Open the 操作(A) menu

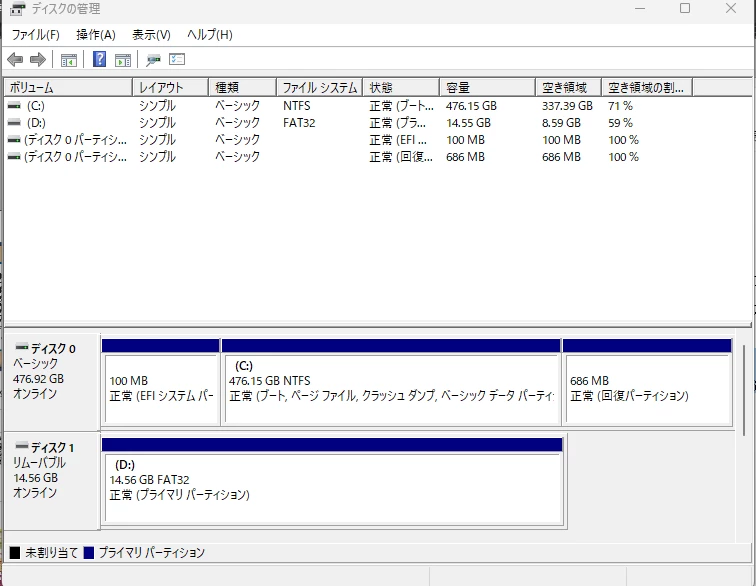[x=96, y=35]
